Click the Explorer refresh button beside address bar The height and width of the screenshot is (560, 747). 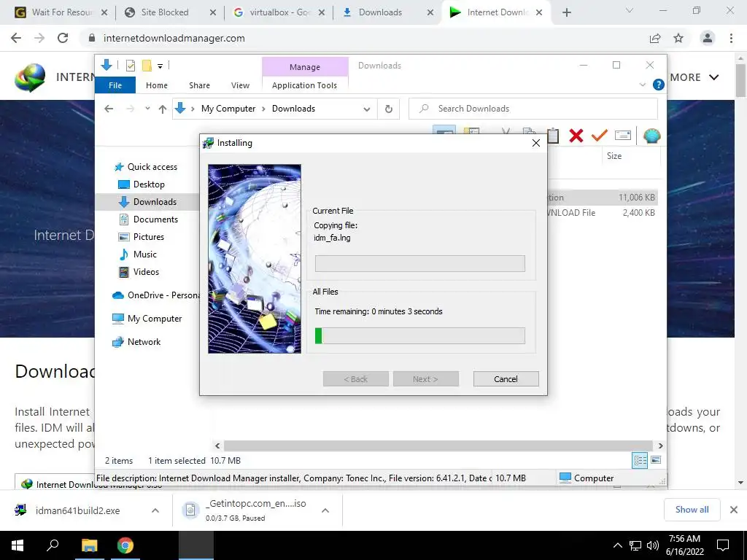point(389,109)
